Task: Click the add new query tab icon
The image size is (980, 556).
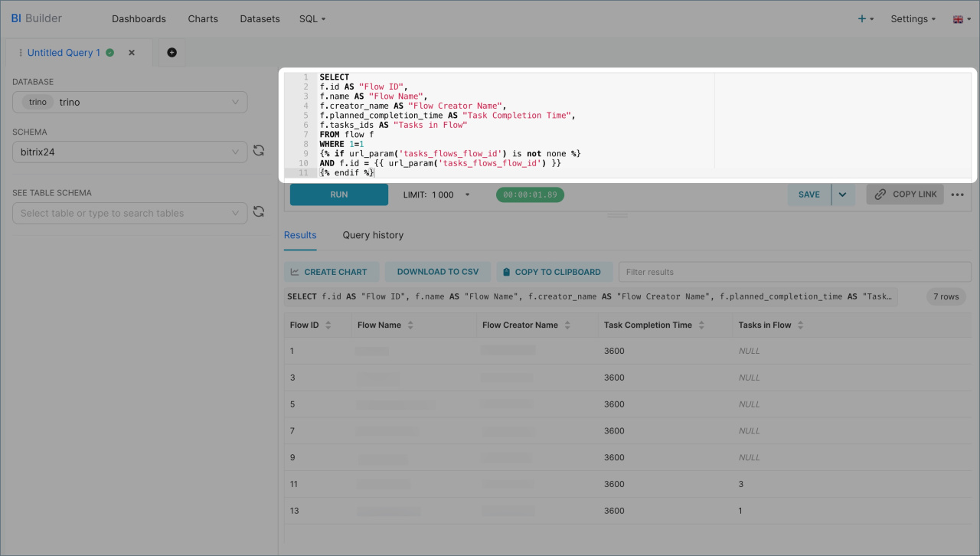Action: [171, 53]
